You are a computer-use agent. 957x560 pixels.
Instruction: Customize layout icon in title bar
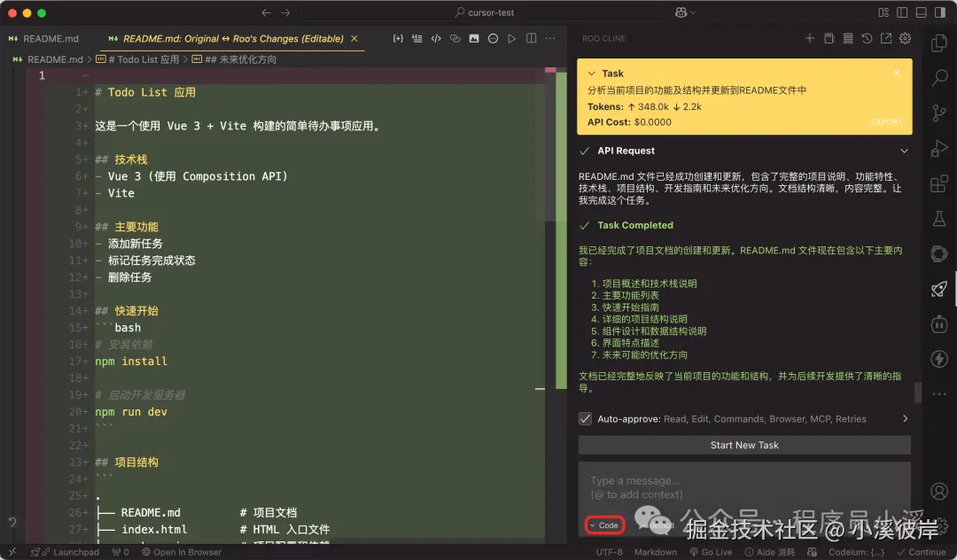[883, 12]
